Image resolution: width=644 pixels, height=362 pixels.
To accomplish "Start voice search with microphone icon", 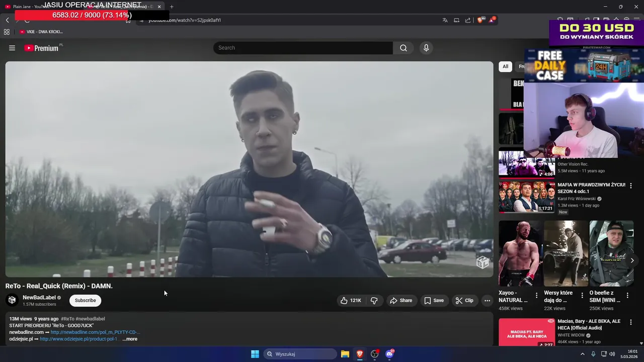I will 426,48.
